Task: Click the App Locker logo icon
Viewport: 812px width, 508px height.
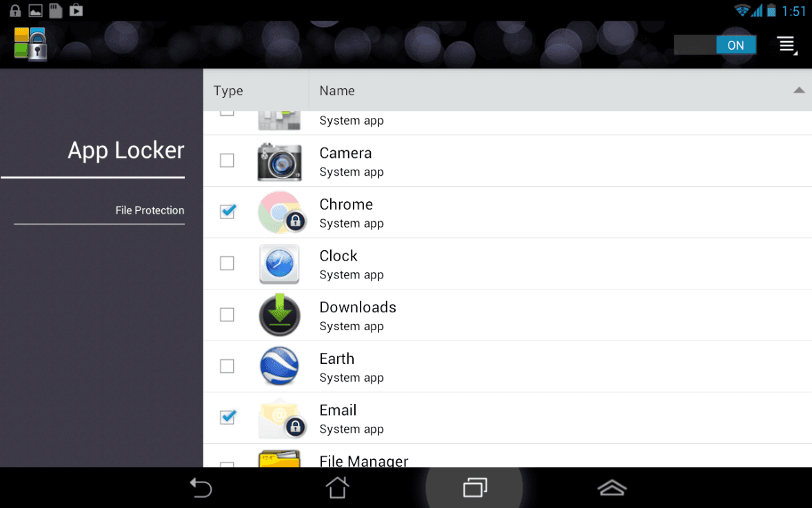Action: 30,44
